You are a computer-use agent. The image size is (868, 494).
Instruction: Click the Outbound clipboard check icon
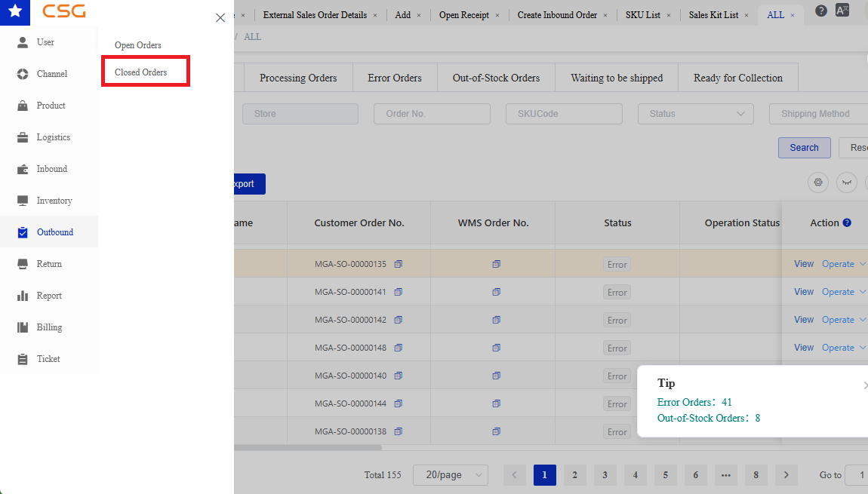(22, 232)
